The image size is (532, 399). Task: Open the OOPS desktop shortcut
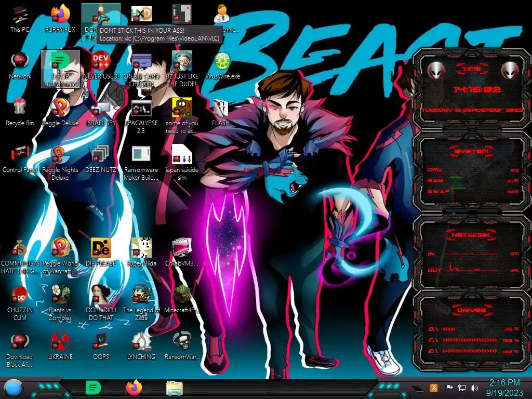click(x=101, y=347)
